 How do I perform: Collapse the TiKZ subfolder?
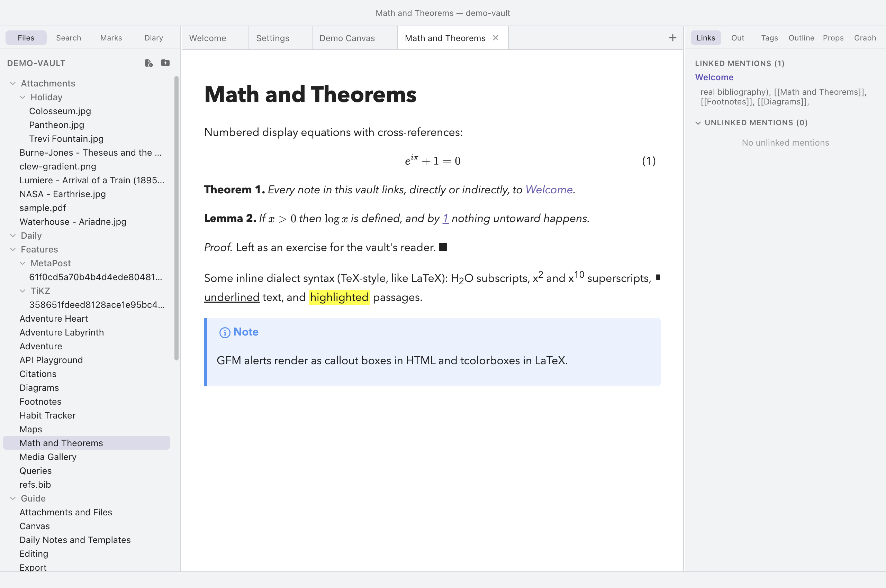pos(22,291)
